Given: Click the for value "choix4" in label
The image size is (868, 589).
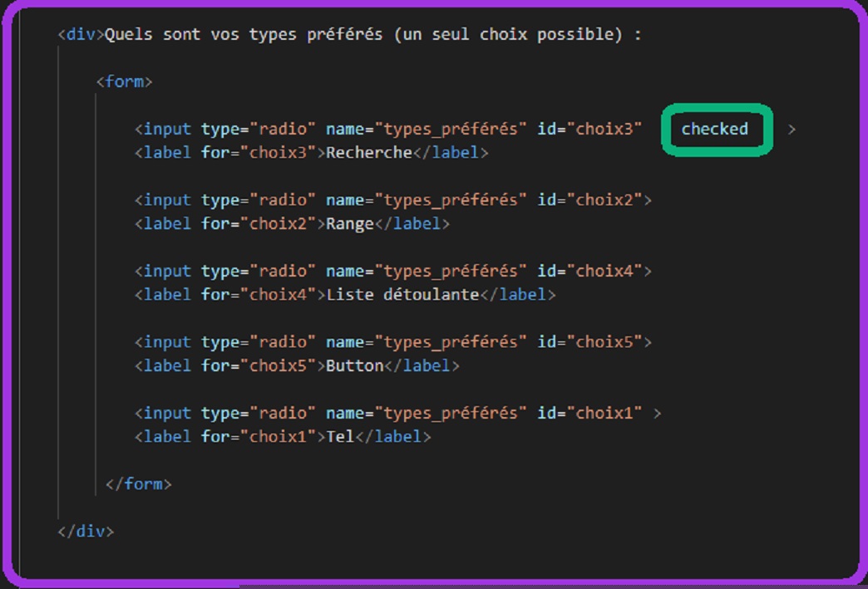Looking at the screenshot, I should pos(279,294).
